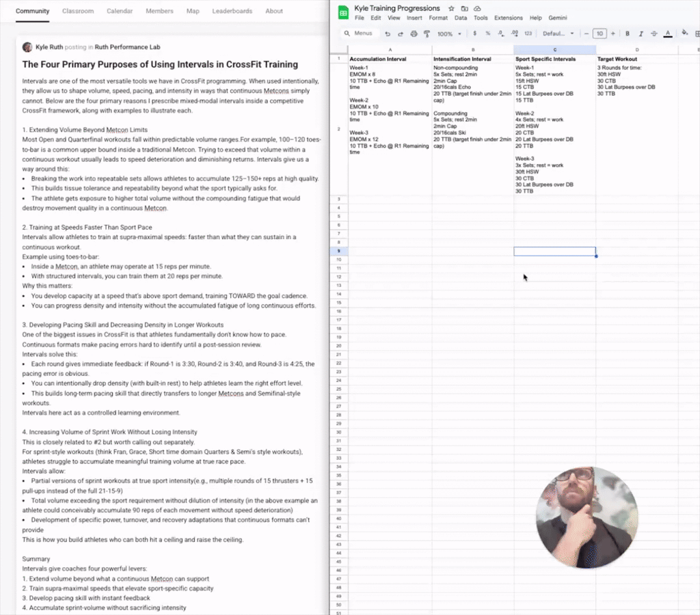This screenshot has height=615, width=700.
Task: Select column D header
Action: tap(637, 49)
